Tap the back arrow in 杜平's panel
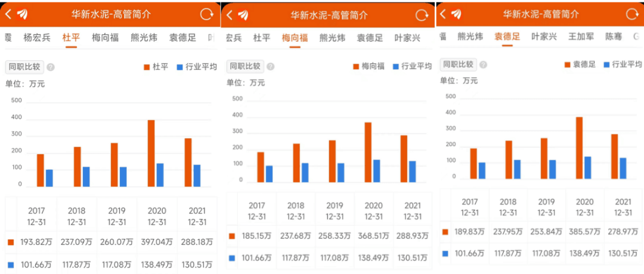 (x=8, y=14)
